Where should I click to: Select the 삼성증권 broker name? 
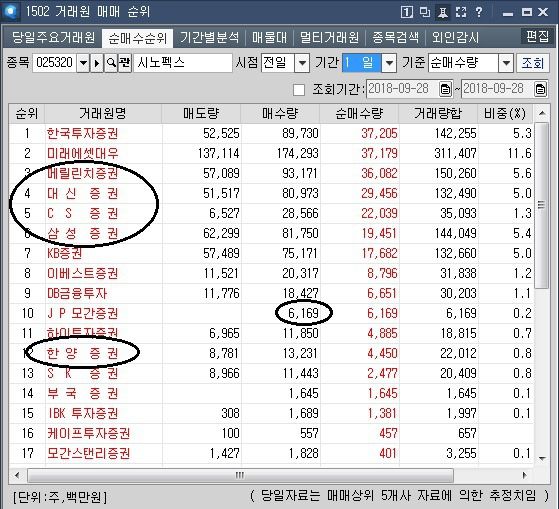(82, 233)
